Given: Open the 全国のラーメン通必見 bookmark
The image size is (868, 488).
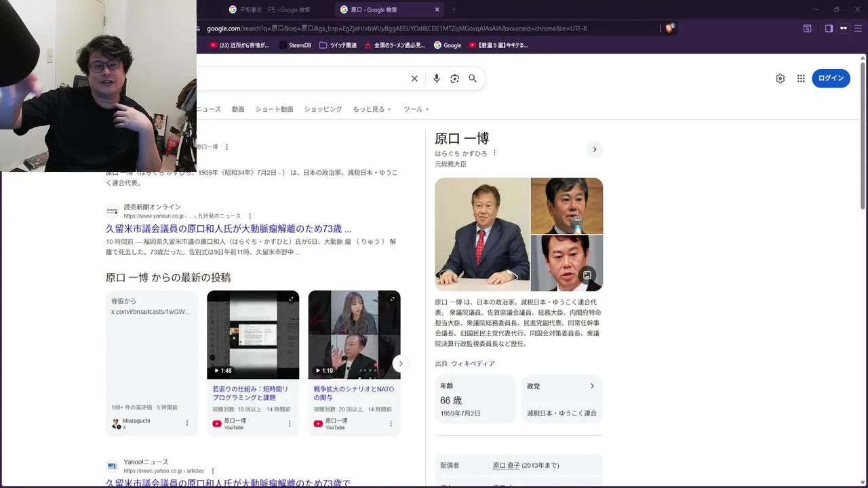Looking at the screenshot, I should [395, 45].
